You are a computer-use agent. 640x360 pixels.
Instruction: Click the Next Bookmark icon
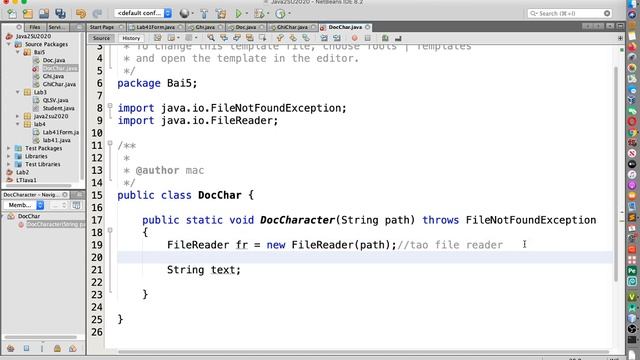(293, 38)
